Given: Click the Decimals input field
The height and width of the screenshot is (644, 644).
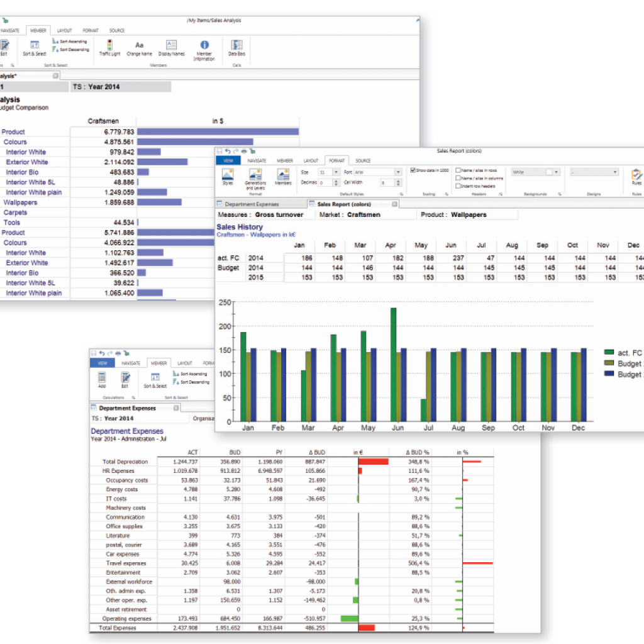Looking at the screenshot, I should [x=325, y=183].
